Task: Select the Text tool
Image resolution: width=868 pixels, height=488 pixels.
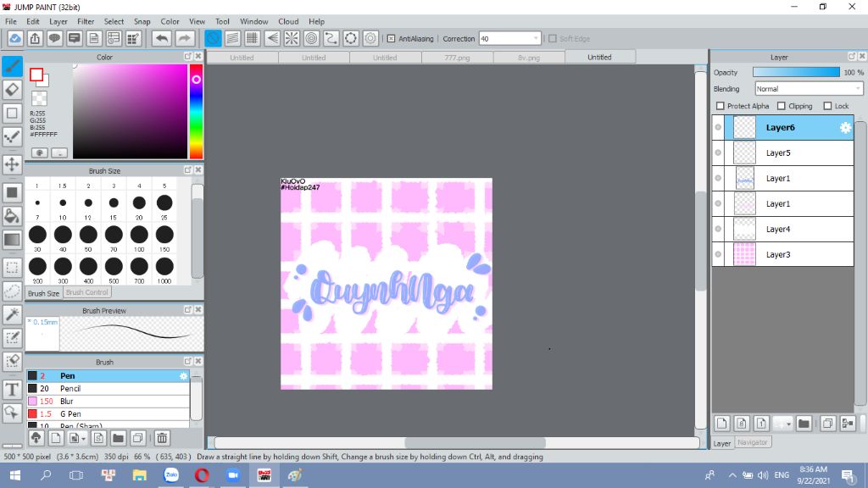Action: coord(12,390)
